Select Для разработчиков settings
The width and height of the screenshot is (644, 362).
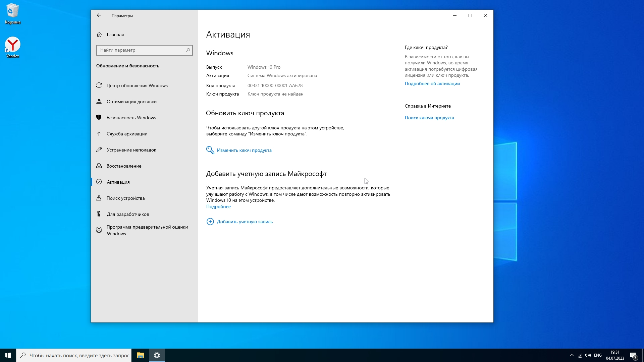click(127, 214)
